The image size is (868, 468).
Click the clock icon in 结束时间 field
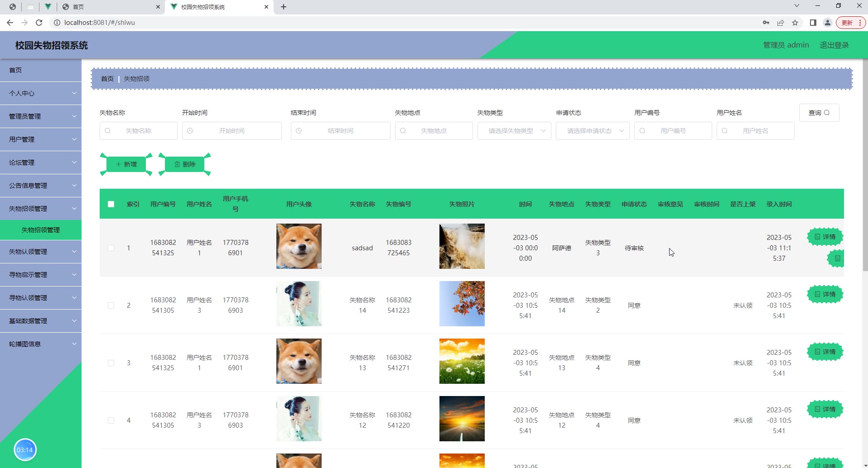(299, 131)
